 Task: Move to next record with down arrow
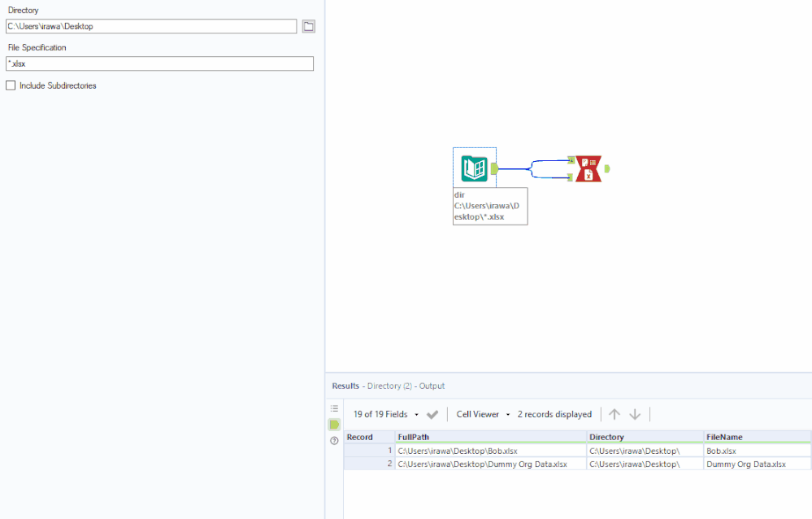635,414
